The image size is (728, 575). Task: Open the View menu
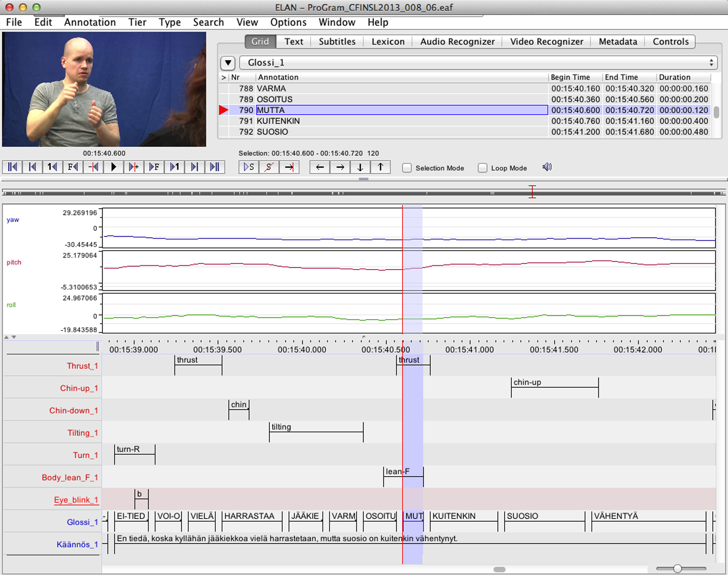pyautogui.click(x=247, y=22)
